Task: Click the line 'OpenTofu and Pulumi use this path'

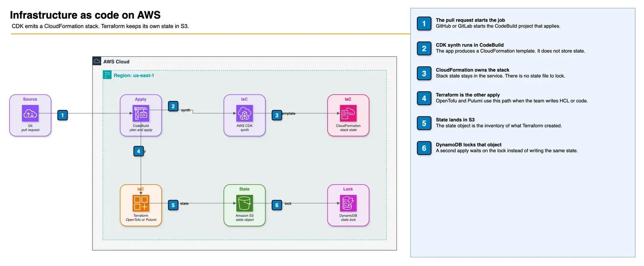Action: coord(512,101)
